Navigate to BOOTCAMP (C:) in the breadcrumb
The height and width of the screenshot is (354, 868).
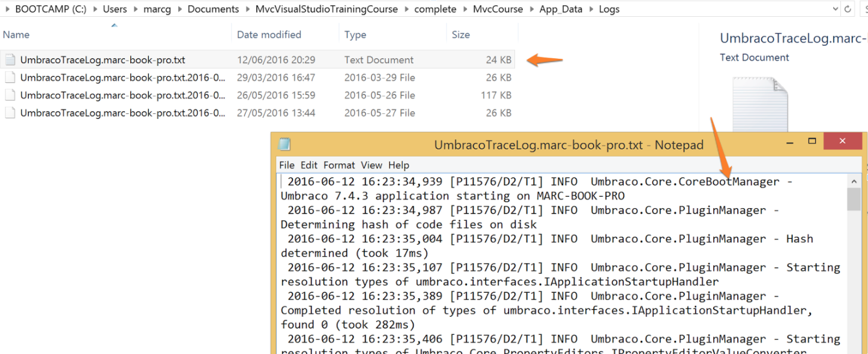point(51,9)
